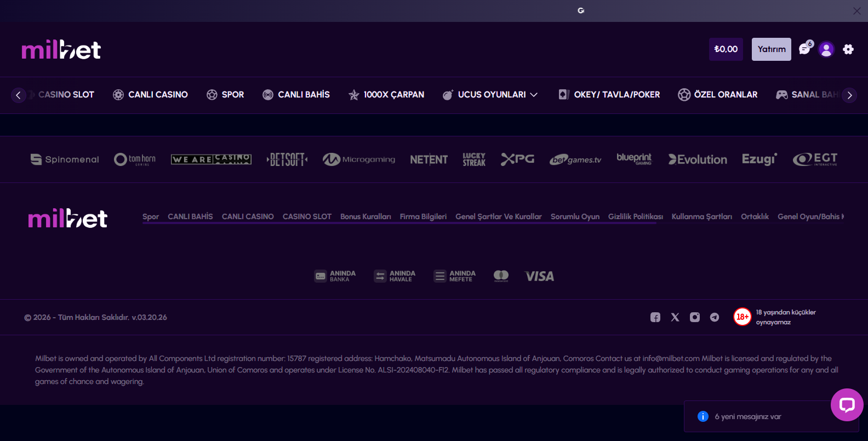Click the Blueprint Gaming logo
Viewport: 868px width, 441px height.
click(634, 159)
